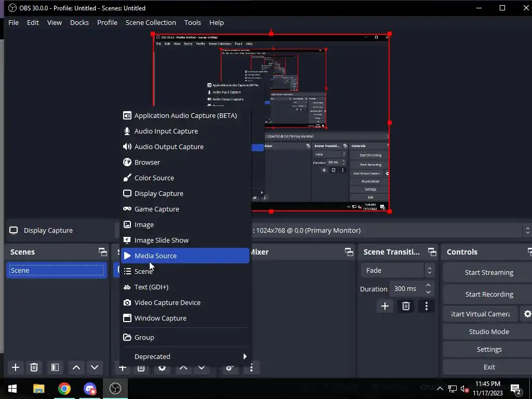Choose Application Audio Capture (BETA) source
532x399 pixels.
185,116
